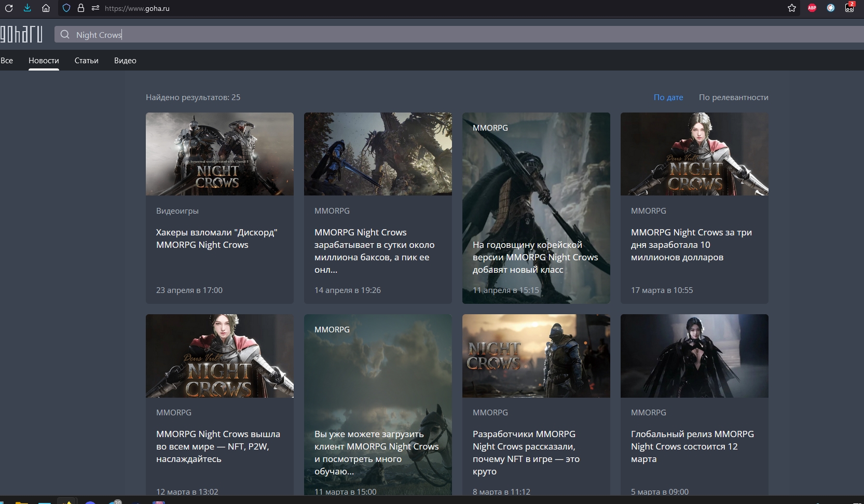The image size is (864, 504).
Task: Click MMORPG label on the NFT developers card
Action: coord(490,413)
